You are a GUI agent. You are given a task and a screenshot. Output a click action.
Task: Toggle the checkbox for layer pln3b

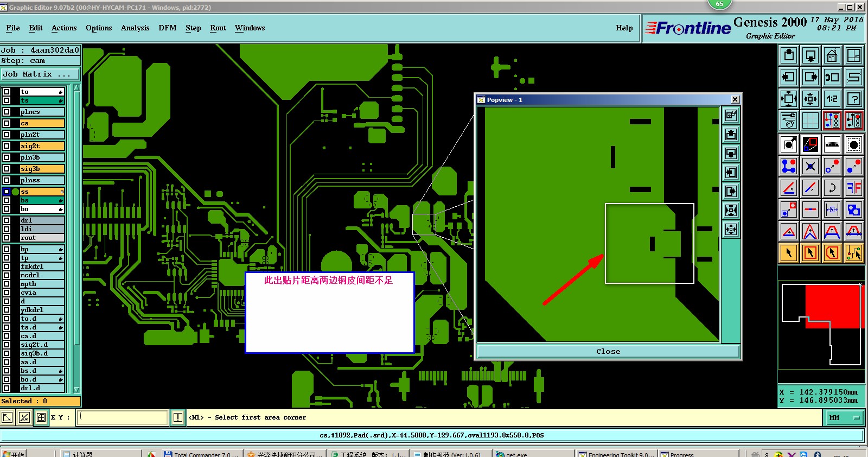coord(7,157)
